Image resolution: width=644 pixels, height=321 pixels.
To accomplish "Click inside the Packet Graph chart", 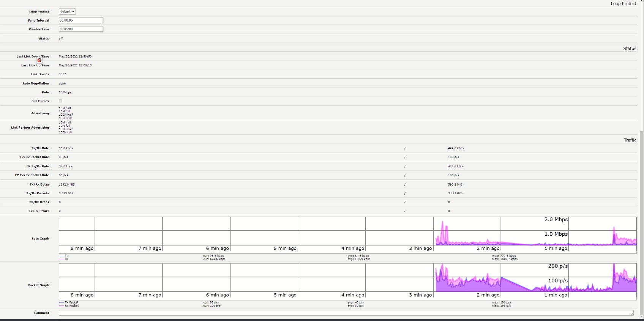I will 347,282.
